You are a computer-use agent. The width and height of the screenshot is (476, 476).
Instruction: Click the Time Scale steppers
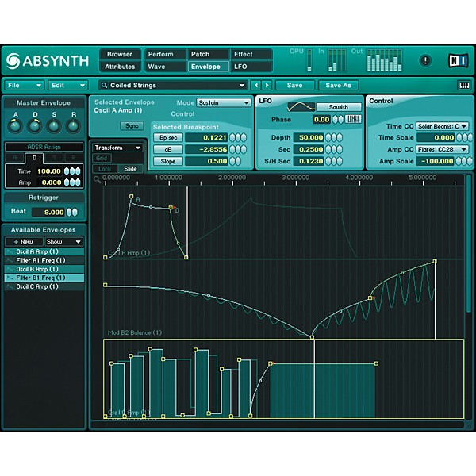464,137
